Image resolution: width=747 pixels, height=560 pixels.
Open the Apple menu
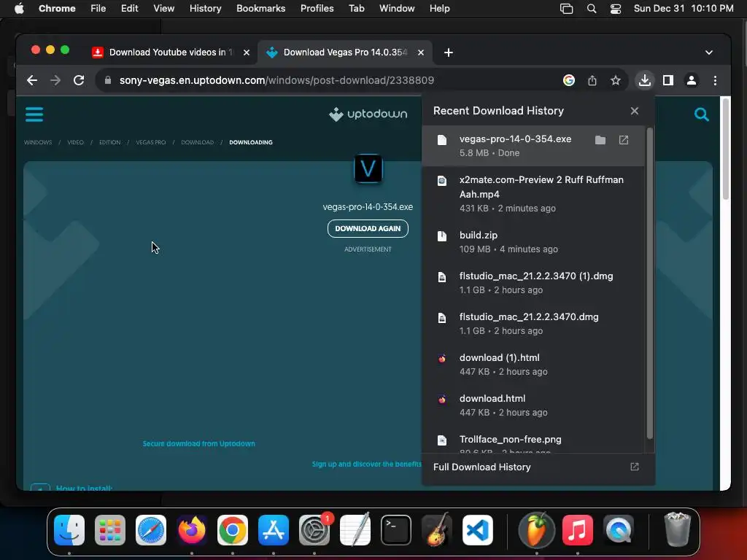point(19,9)
